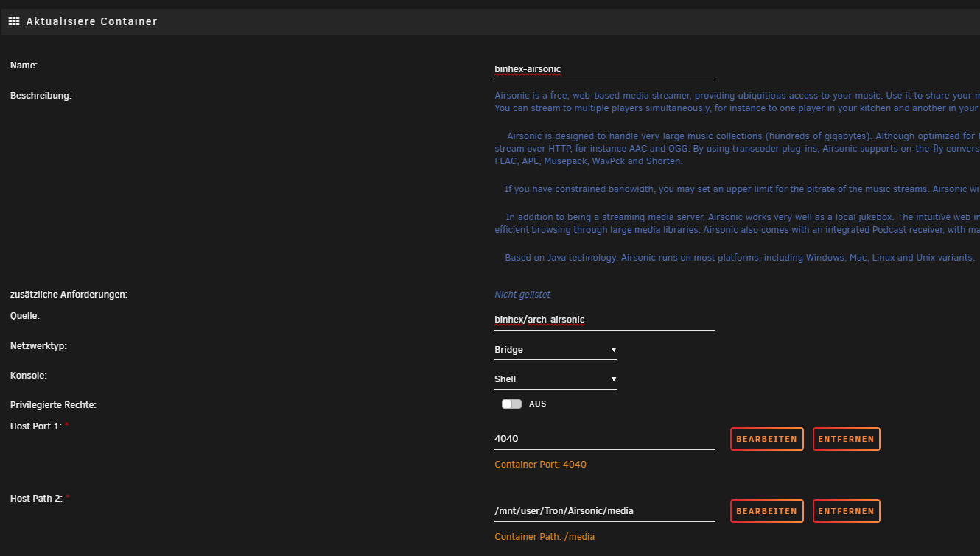Image resolution: width=980 pixels, height=556 pixels.
Task: Click the Container Port: 4040 text
Action: 541,465
